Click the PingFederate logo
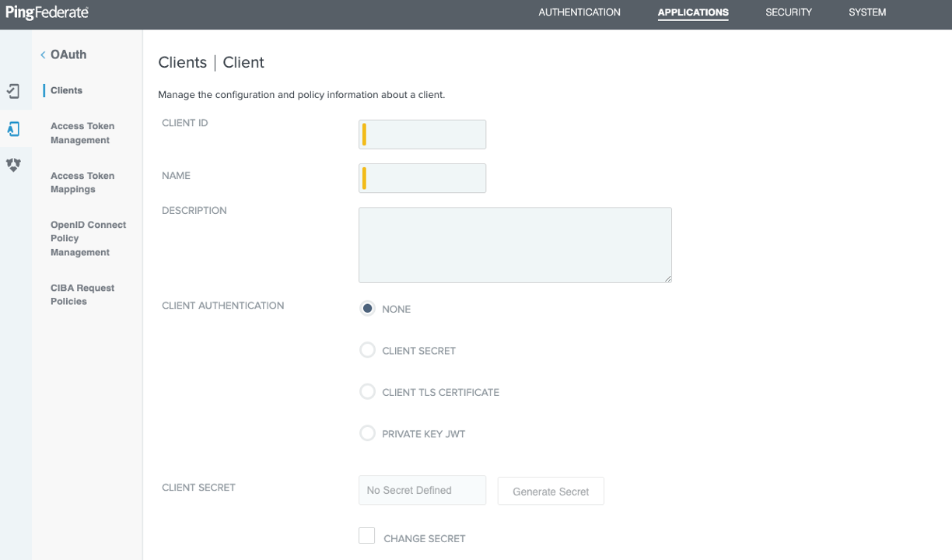This screenshot has width=952, height=560. pyautogui.click(x=47, y=12)
